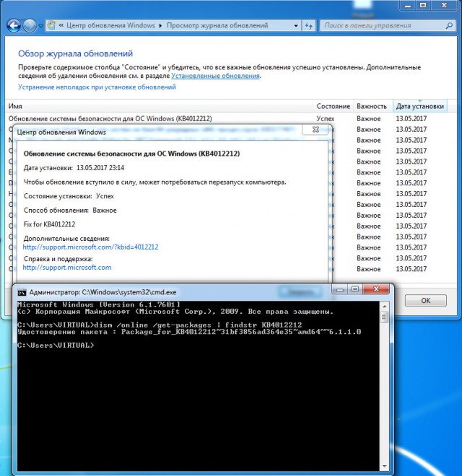
Task: Open the recent pages dropdown arrow
Action: (40, 26)
